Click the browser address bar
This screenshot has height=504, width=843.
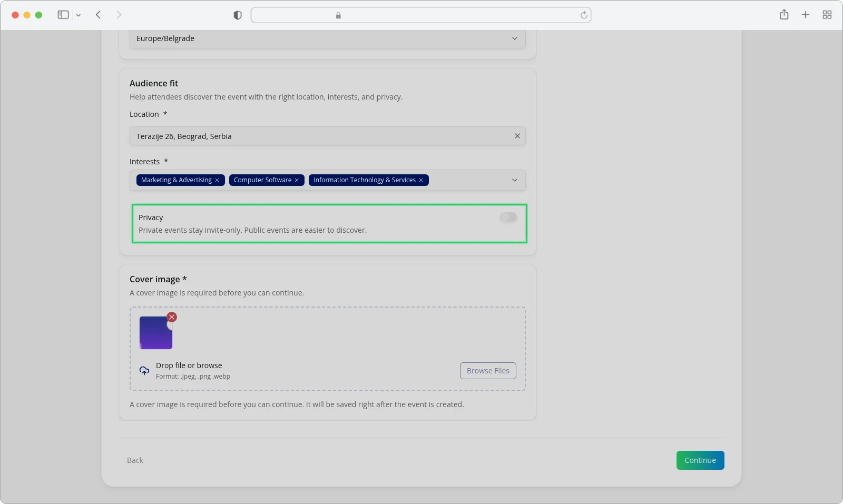click(420, 15)
